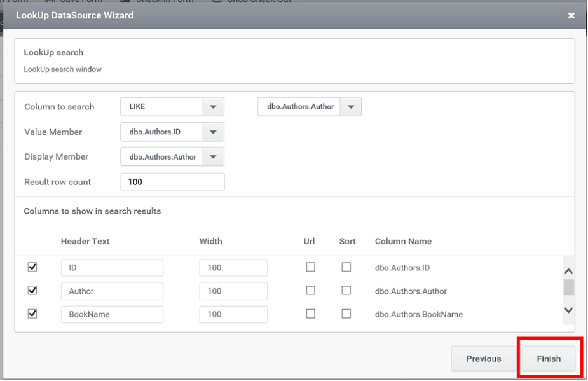Click the Sort column heading
Image resolution: width=588 pixels, height=381 pixels.
pos(347,241)
